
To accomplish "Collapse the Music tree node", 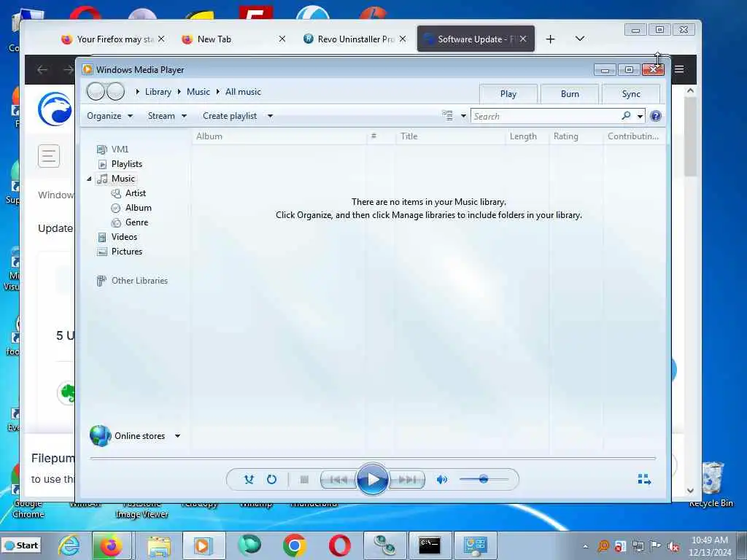I will pyautogui.click(x=89, y=179).
